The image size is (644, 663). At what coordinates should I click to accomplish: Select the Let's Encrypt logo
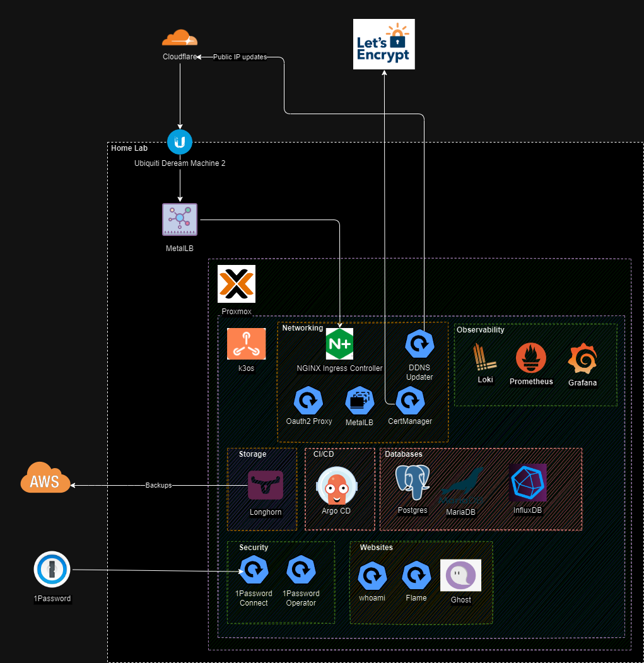(384, 44)
